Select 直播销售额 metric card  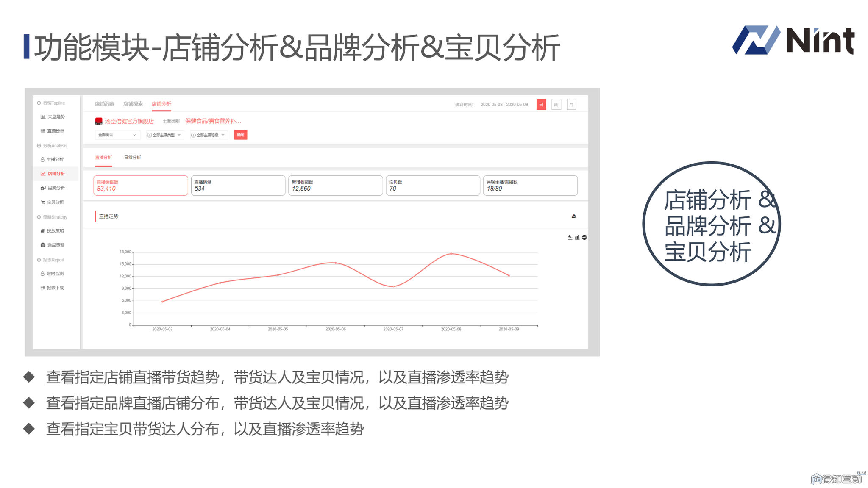coord(141,186)
